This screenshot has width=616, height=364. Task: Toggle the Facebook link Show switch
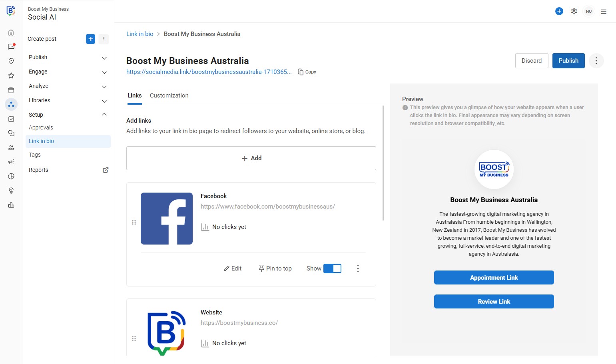point(332,269)
